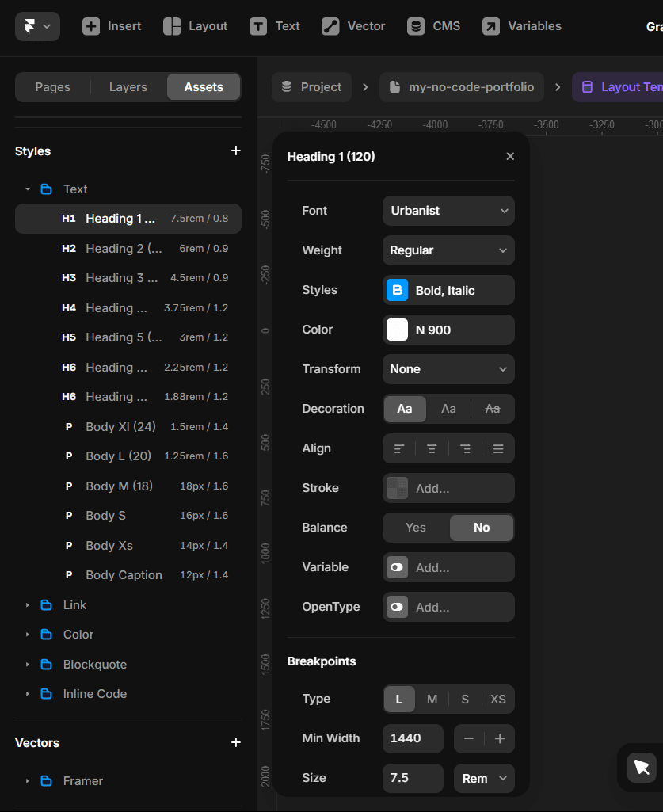Switch to the Pages tab

click(53, 87)
